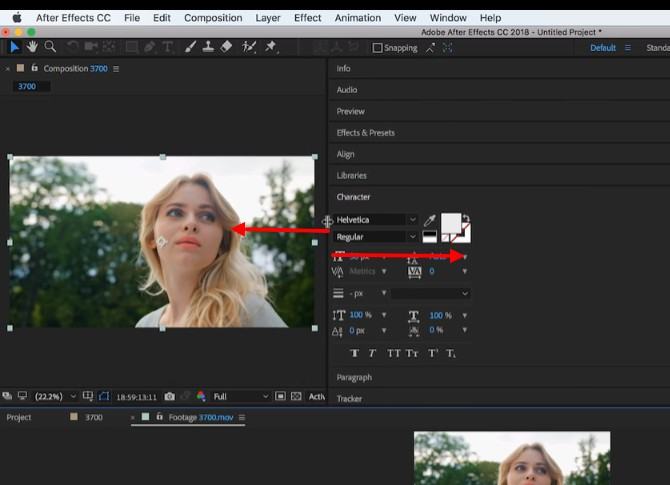Open vertical scale 100% dropdown arrow

[x=384, y=315]
